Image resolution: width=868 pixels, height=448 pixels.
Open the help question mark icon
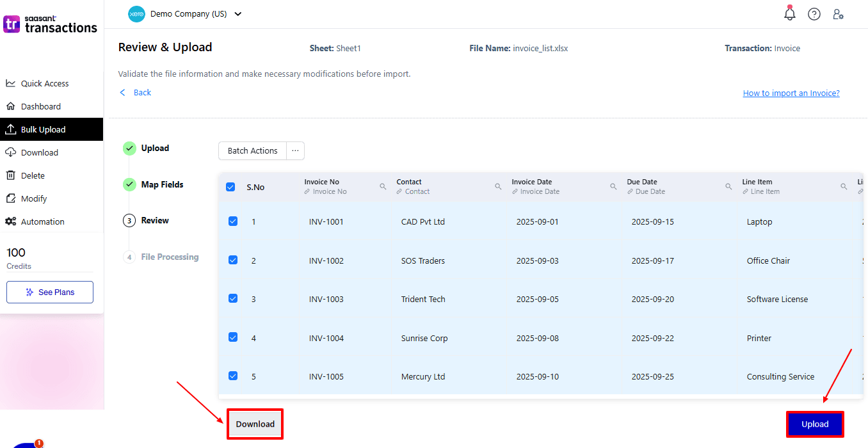(x=814, y=14)
